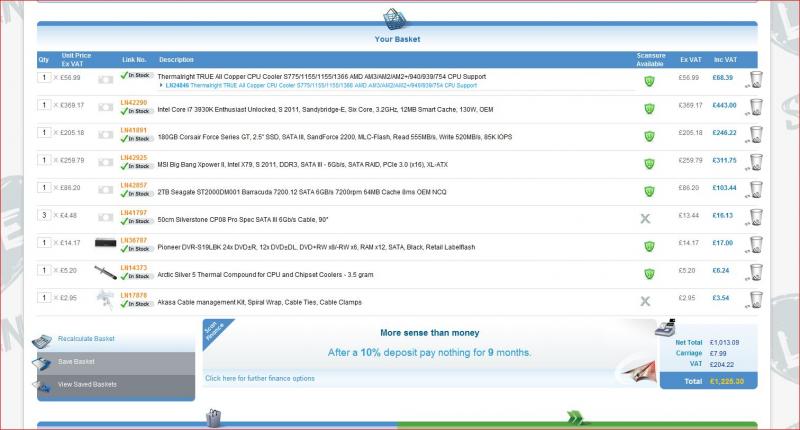Open link number LN42925
The image size is (800, 430).
(134, 158)
